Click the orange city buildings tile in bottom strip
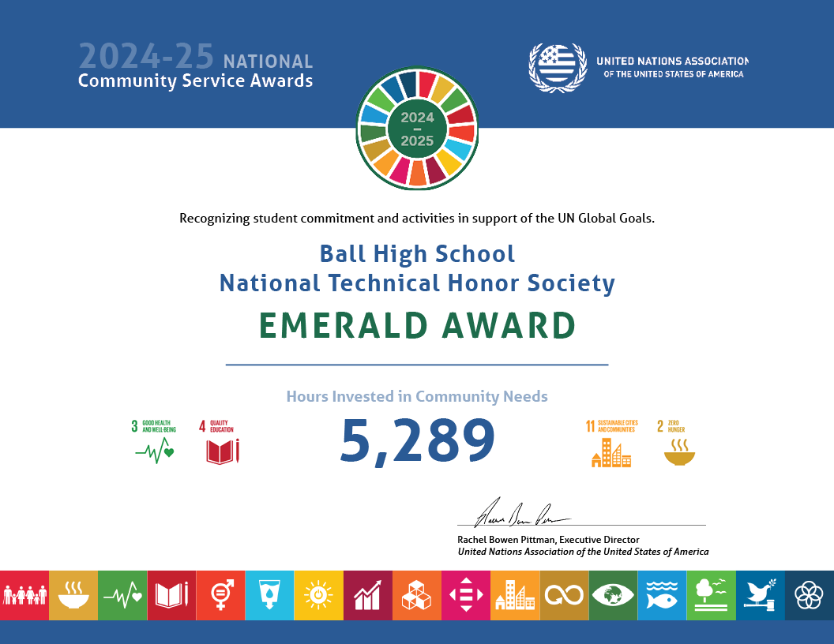 point(515,595)
